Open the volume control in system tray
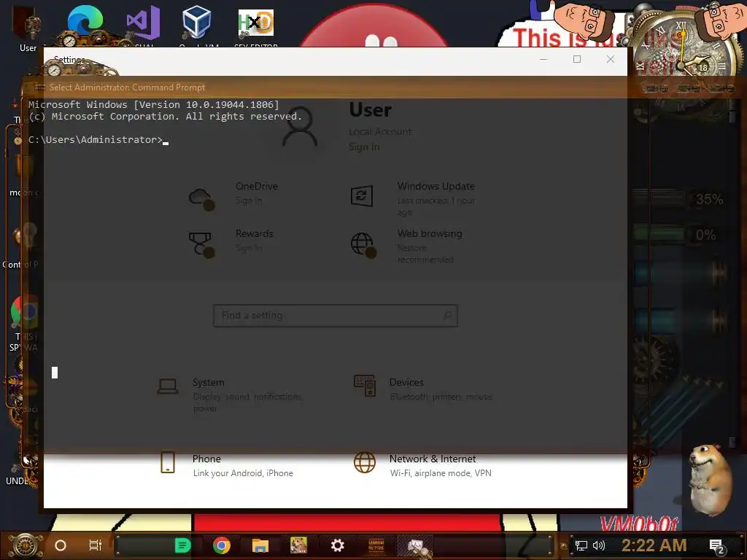 click(x=599, y=545)
